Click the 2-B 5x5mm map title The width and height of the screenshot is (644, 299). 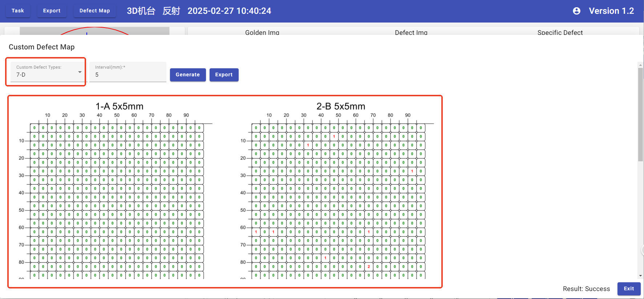(341, 106)
